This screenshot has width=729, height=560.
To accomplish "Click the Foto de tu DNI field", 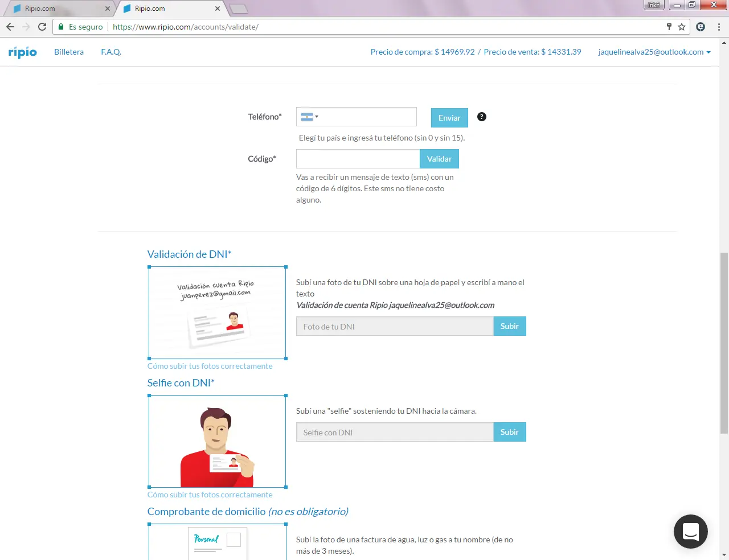I will point(395,326).
